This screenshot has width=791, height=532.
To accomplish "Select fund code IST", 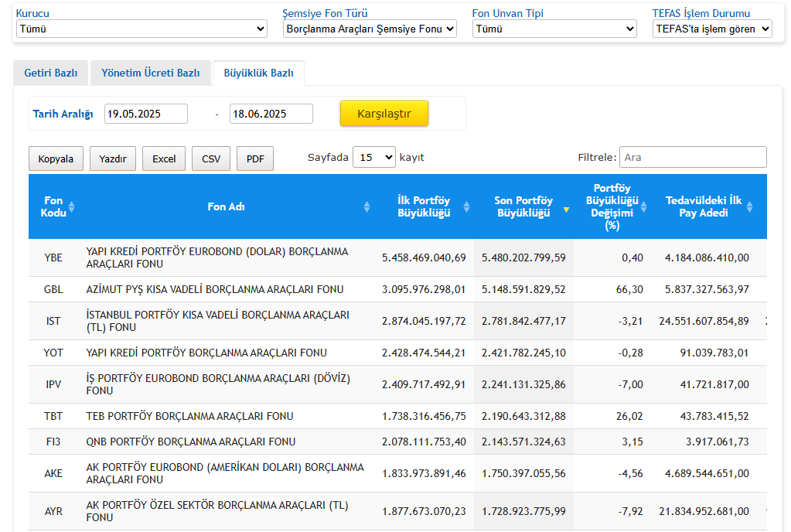I will coord(53,321).
